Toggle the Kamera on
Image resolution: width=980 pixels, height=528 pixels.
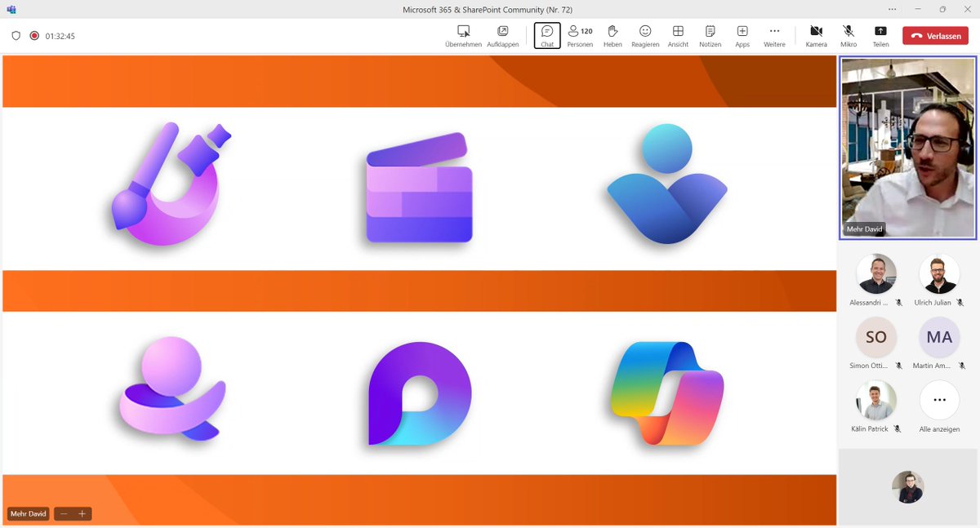point(816,36)
